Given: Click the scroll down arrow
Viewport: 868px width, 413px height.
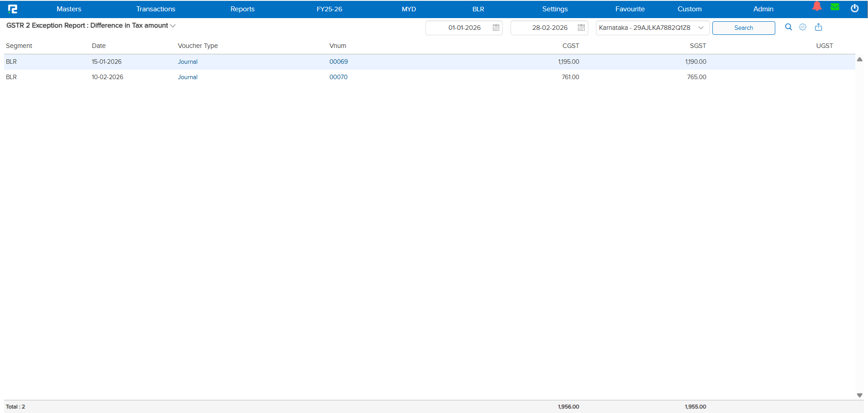Looking at the screenshot, I should tap(859, 395).
